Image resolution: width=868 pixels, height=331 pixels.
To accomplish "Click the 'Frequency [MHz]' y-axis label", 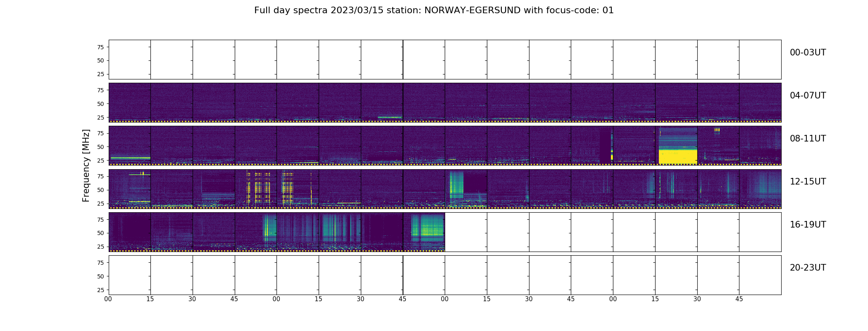I will pyautogui.click(x=86, y=165).
